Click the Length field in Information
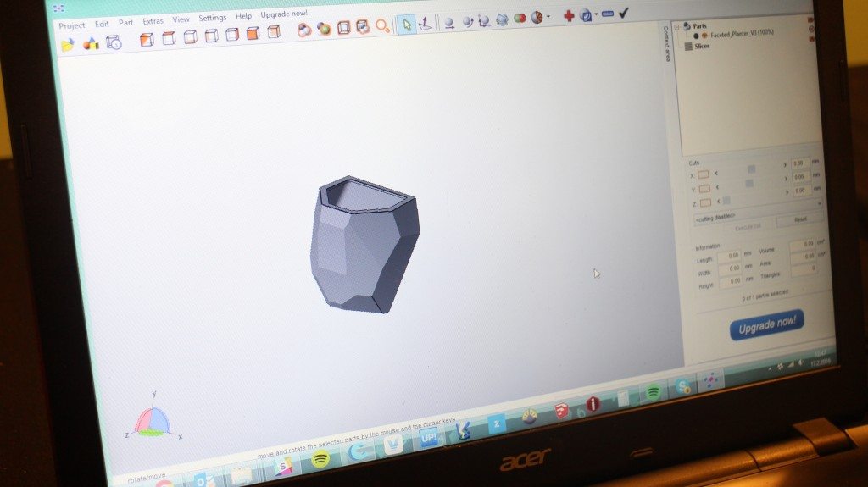868x487 pixels. pos(730,257)
